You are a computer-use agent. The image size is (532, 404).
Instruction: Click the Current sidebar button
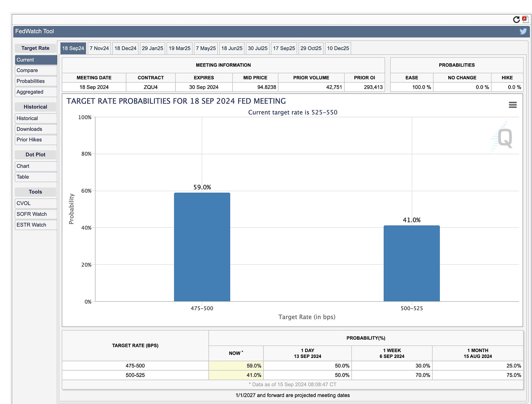point(36,60)
